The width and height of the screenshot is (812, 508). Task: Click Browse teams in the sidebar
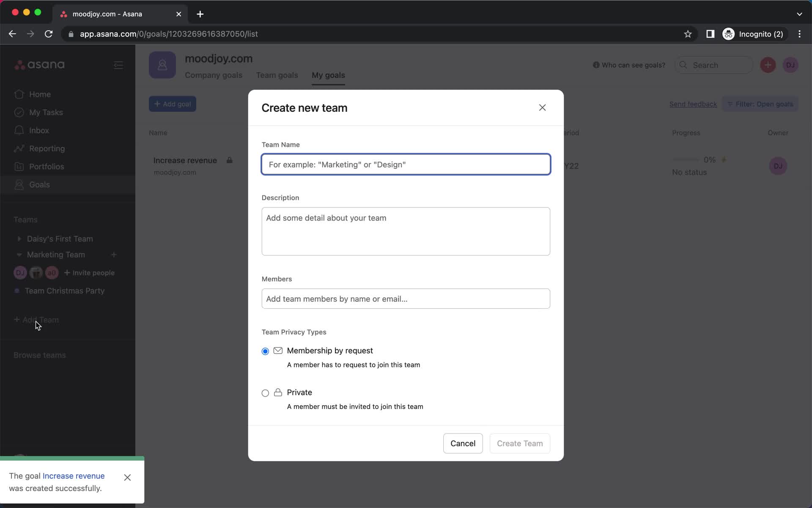(39, 355)
